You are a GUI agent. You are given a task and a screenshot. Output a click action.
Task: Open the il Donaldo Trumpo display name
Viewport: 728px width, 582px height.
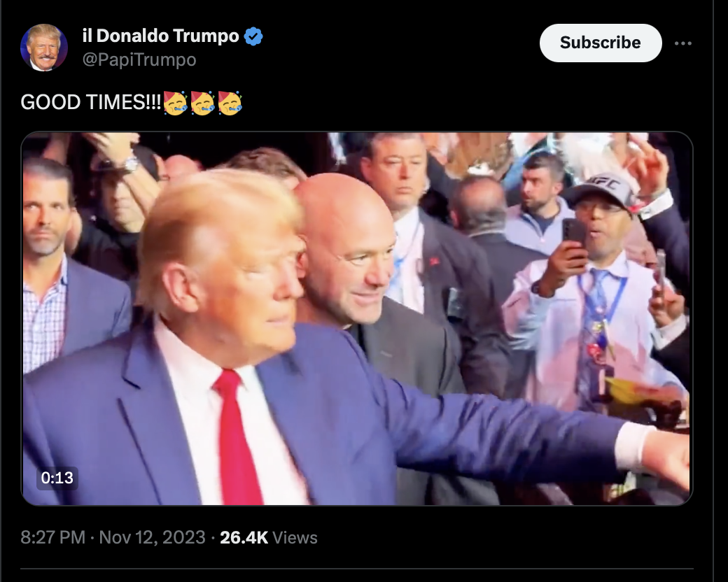point(160,36)
